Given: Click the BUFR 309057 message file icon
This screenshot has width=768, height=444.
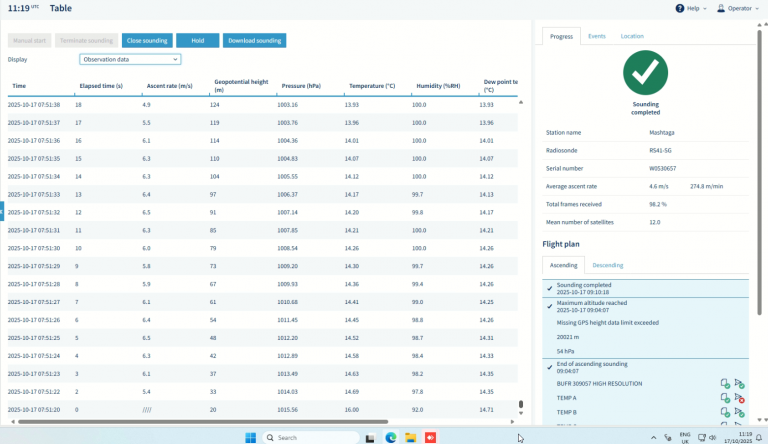Looking at the screenshot, I should click(724, 383).
